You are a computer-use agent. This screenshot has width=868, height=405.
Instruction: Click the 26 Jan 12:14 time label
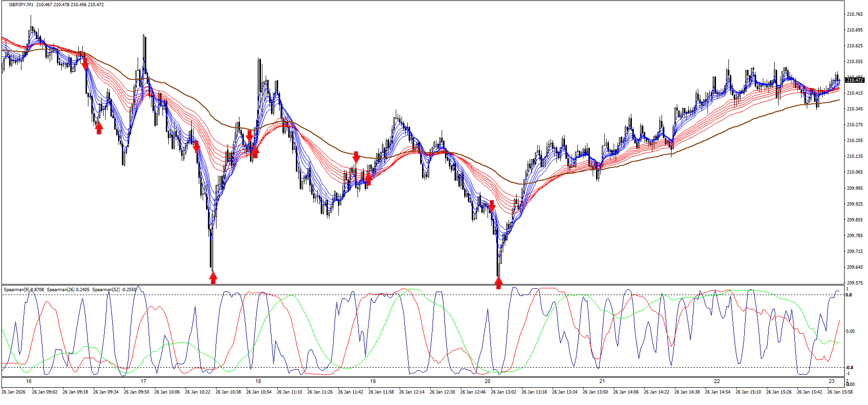coord(412,392)
